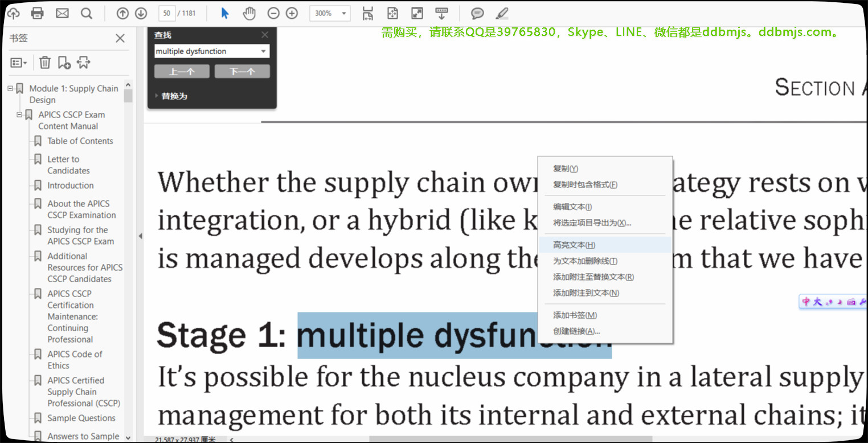The height and width of the screenshot is (443, 868).
Task: Click the new bookmark icon
Action: 64,63
